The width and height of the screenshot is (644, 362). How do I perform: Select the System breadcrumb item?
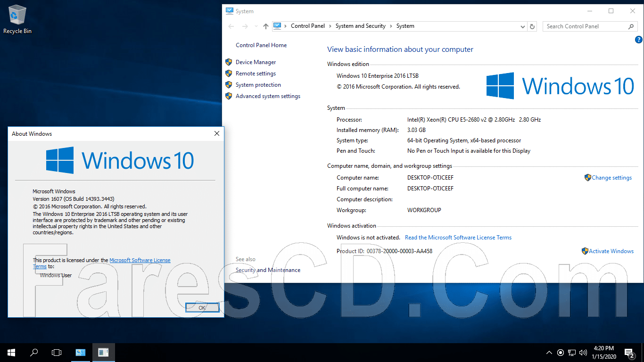click(x=405, y=26)
